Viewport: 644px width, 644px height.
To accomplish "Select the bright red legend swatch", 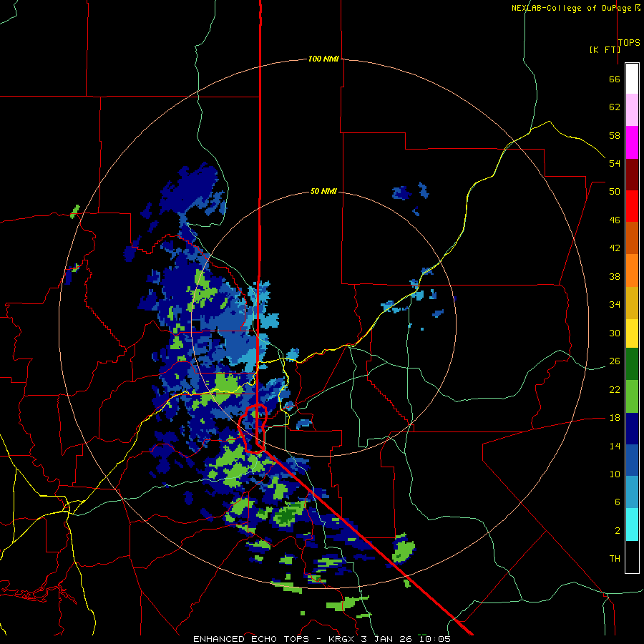I will pos(632,206).
